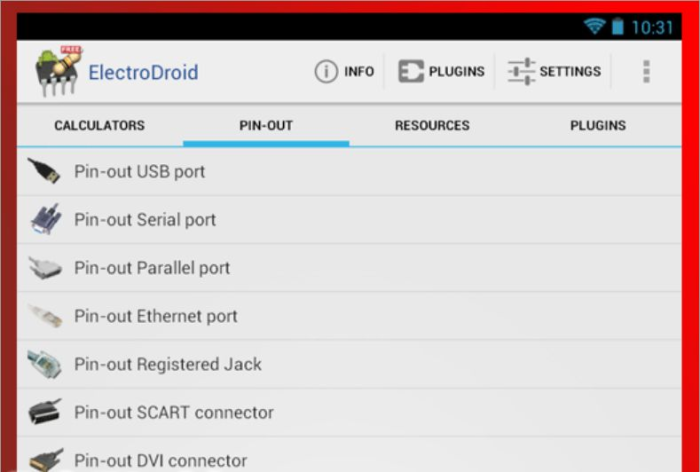Open SETTINGS via the sliders icon
Screen dimensions: 700x472
pyautogui.click(x=521, y=71)
